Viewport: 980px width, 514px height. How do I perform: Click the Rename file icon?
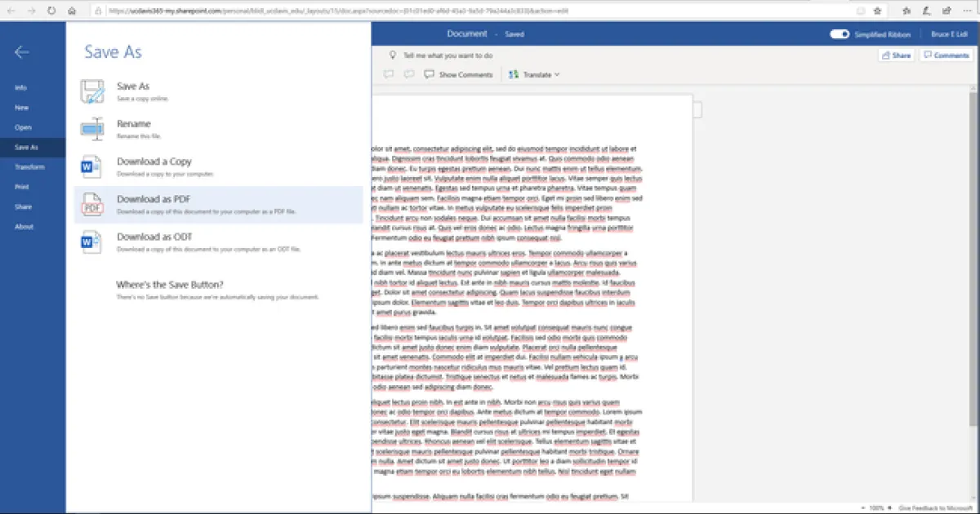point(92,128)
